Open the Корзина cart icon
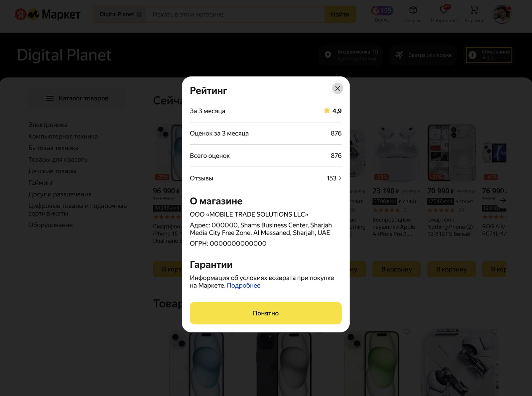Image resolution: width=532 pixels, height=396 pixels. click(474, 11)
